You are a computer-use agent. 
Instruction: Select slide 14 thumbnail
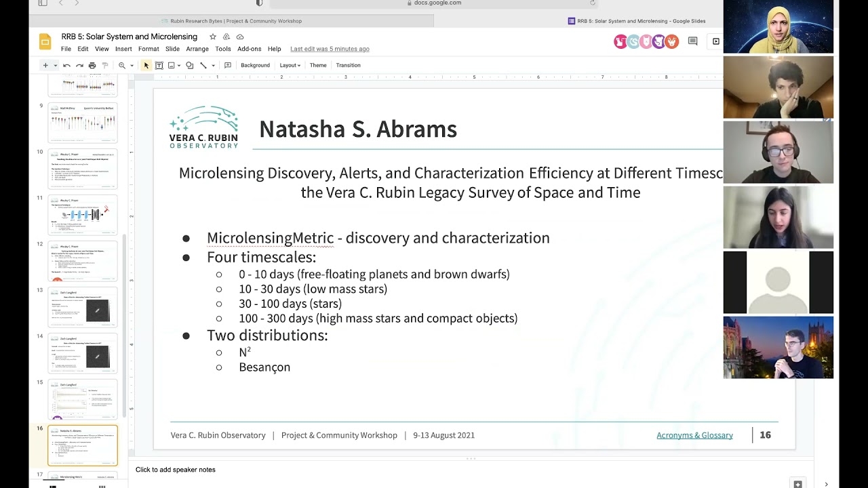tap(82, 353)
